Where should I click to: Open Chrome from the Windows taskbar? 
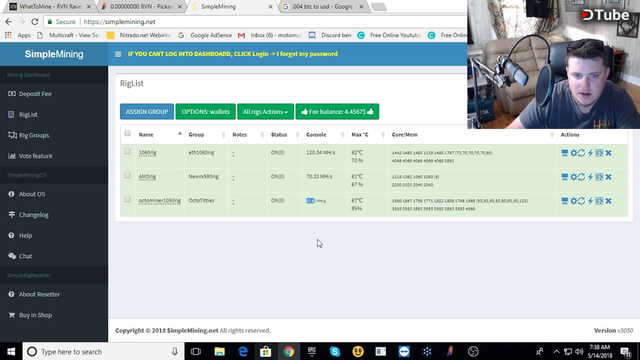coord(289,351)
